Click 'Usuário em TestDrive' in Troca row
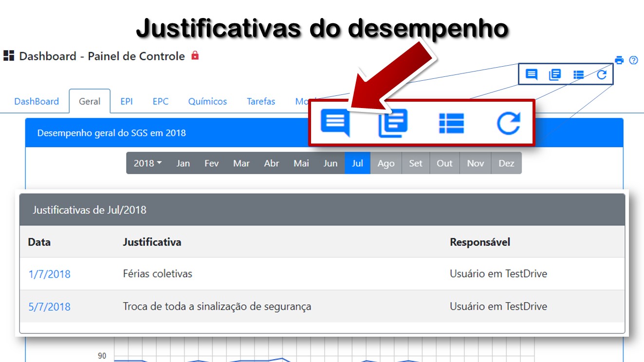 pyautogui.click(x=498, y=307)
